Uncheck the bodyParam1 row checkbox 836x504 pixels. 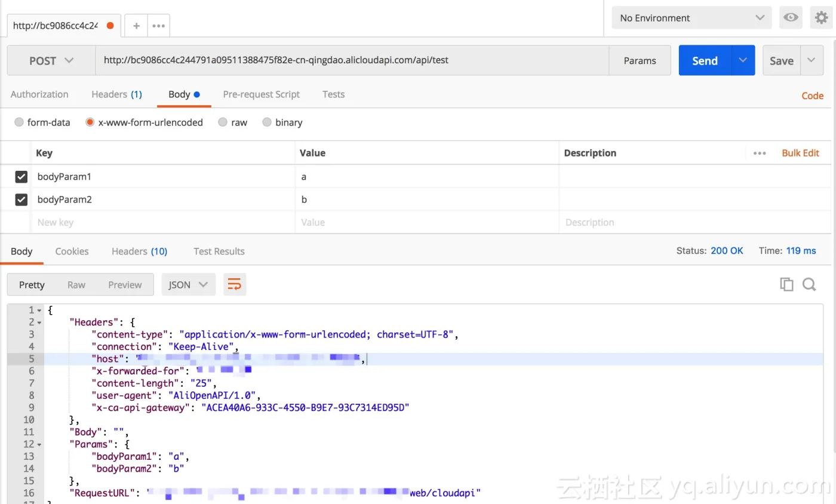tap(21, 177)
